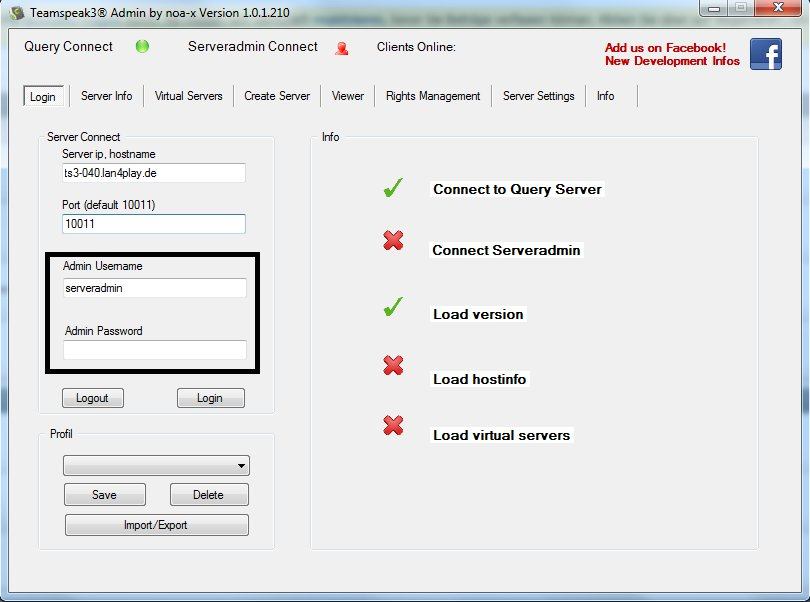The image size is (810, 602).
Task: Minimize the Teamspeak3 Admin window
Action: pyautogui.click(x=714, y=8)
